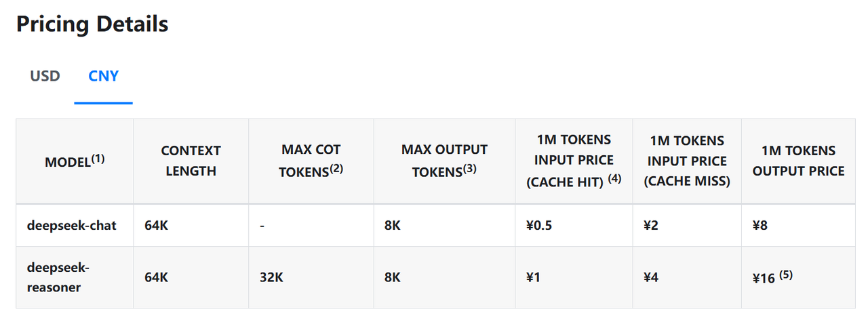Click the ¥8 output price cell
The height and width of the screenshot is (322, 868).
798,226
